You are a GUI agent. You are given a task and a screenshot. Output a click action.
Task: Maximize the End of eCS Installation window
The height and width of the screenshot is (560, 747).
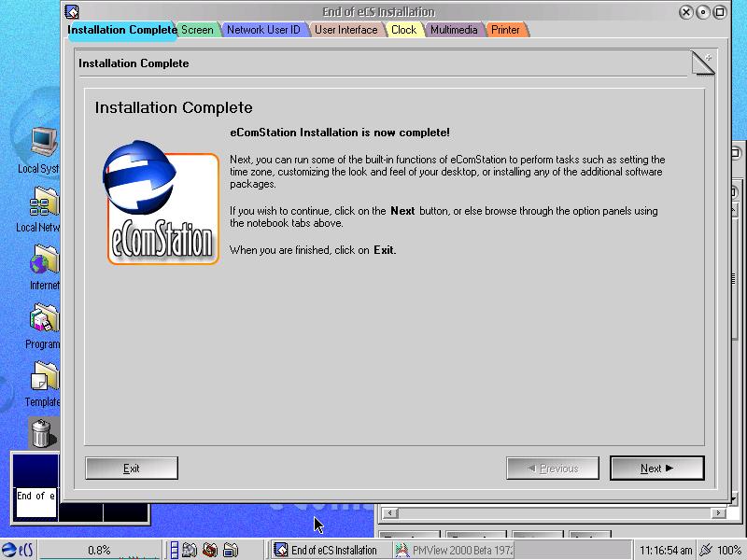click(x=720, y=12)
